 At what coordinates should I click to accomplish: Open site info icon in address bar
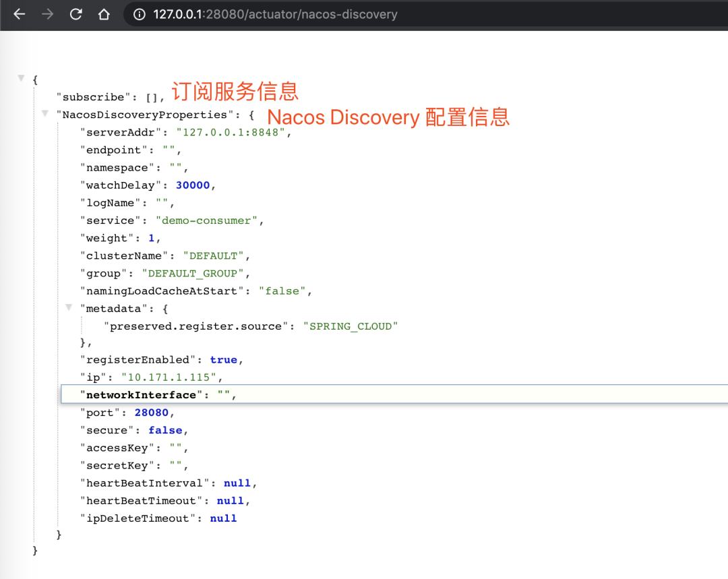[x=140, y=14]
